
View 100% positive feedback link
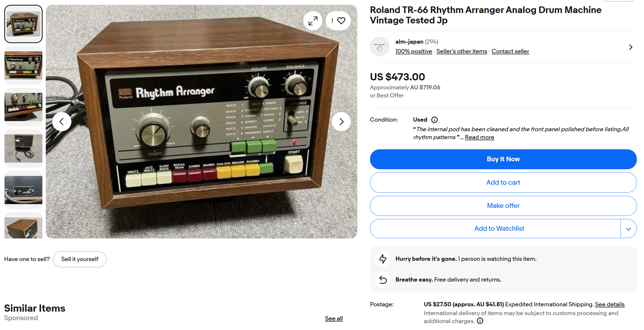[x=413, y=51]
